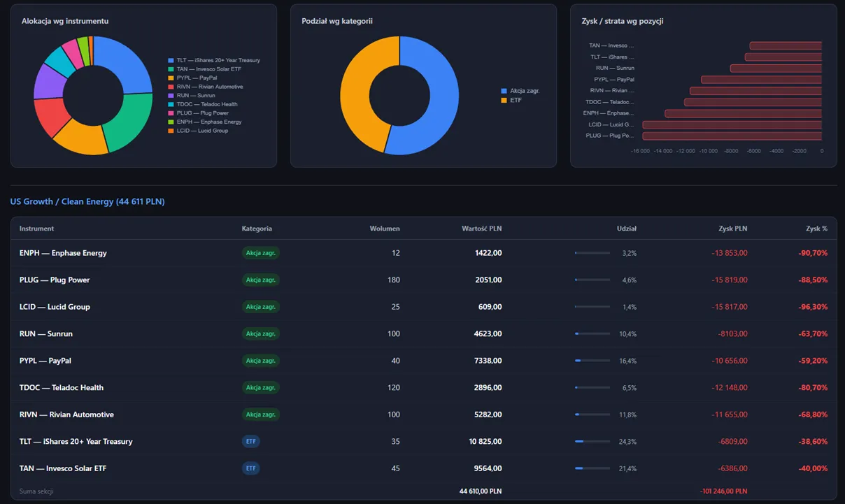Open the US Growth / Clean Energy section heading
845x504 pixels.
pyautogui.click(x=87, y=201)
